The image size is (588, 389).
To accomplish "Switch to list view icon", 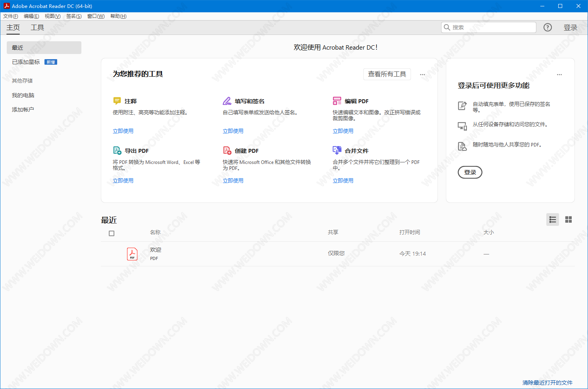I will coord(553,220).
